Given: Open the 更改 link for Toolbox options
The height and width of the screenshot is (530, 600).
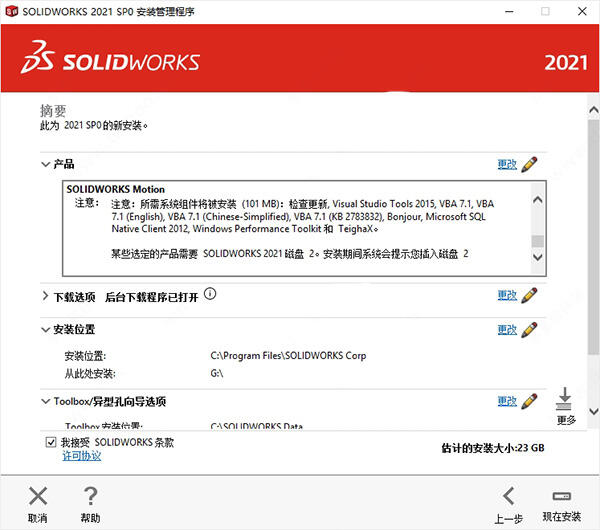Looking at the screenshot, I should (507, 401).
